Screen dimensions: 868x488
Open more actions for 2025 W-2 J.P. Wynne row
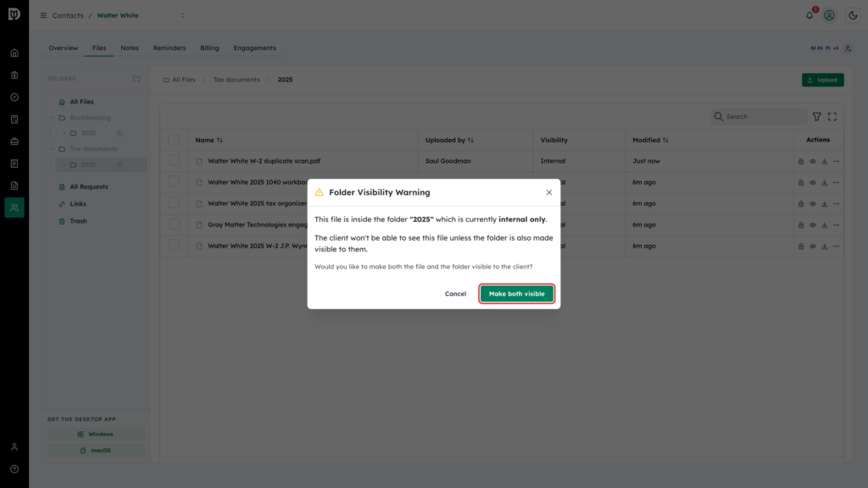[x=837, y=247]
